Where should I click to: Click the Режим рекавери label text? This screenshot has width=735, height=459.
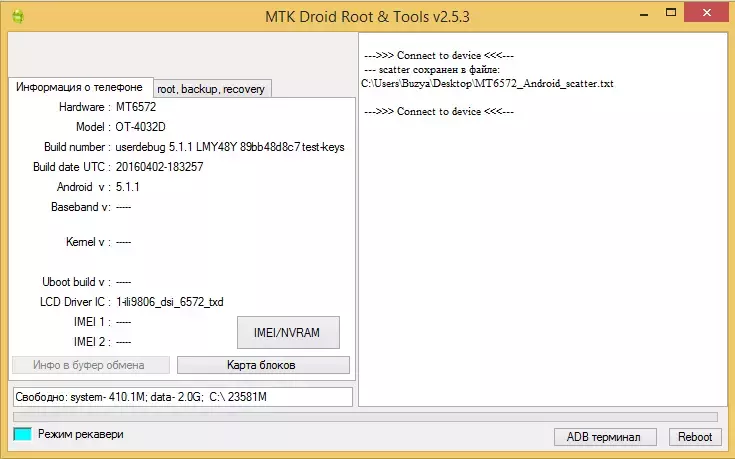[x=81, y=434]
